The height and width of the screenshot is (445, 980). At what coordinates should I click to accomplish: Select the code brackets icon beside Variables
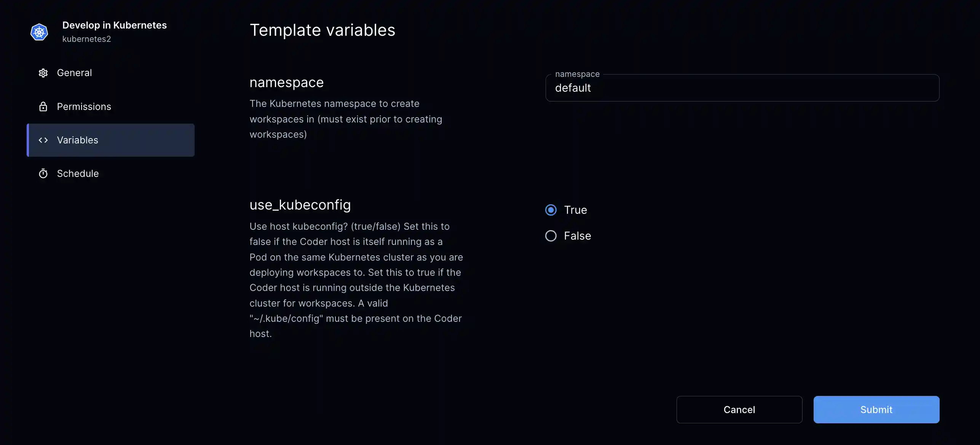pos(43,140)
